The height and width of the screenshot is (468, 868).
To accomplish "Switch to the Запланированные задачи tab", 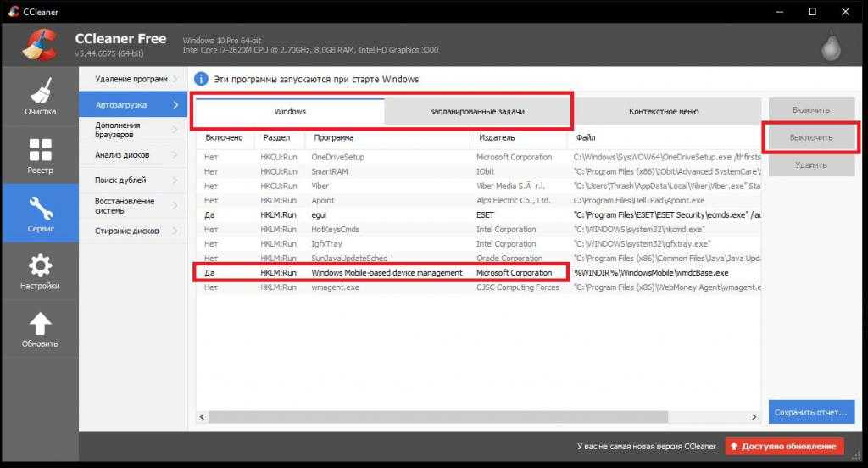I will click(x=476, y=112).
